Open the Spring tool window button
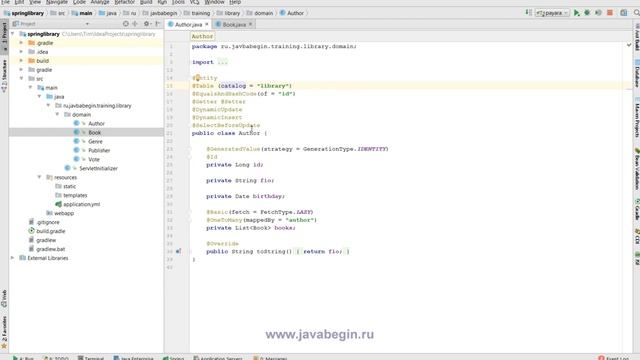The width and height of the screenshot is (640, 360). tap(174, 358)
